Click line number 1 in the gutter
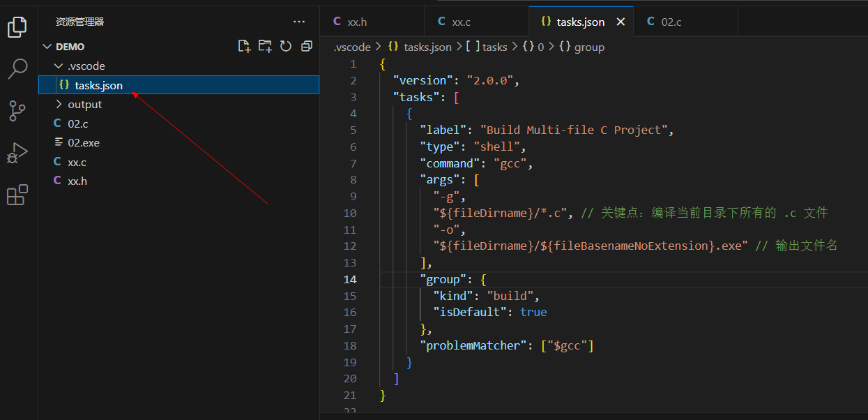Viewport: 868px width, 420px height. (x=353, y=64)
